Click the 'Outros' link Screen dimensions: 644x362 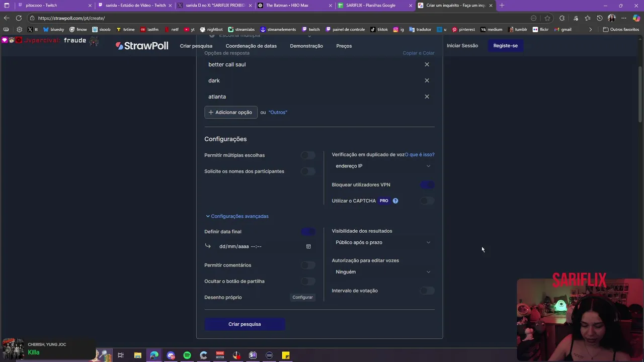pyautogui.click(x=278, y=113)
